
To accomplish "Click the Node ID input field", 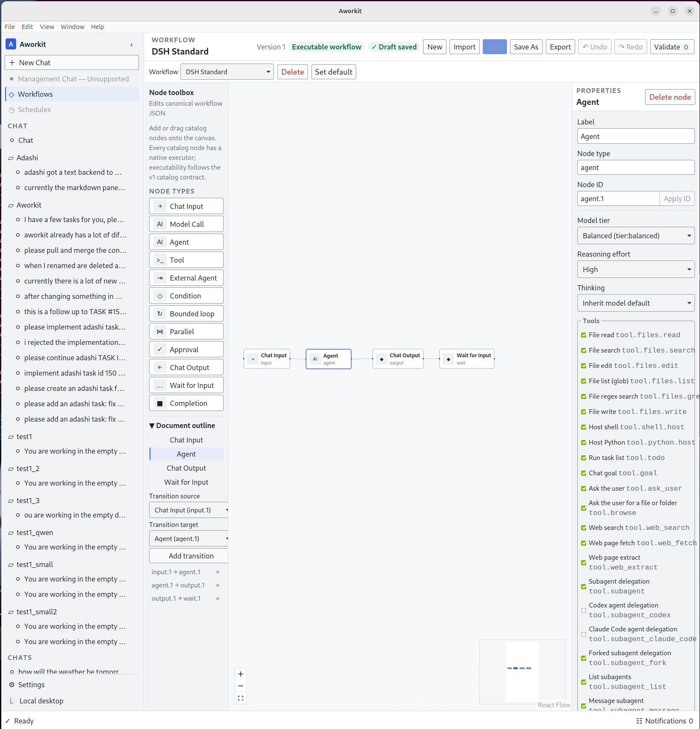I will [x=618, y=199].
